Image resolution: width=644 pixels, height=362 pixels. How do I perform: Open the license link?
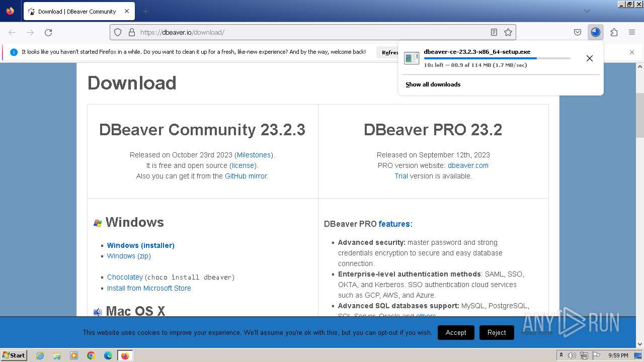(243, 165)
